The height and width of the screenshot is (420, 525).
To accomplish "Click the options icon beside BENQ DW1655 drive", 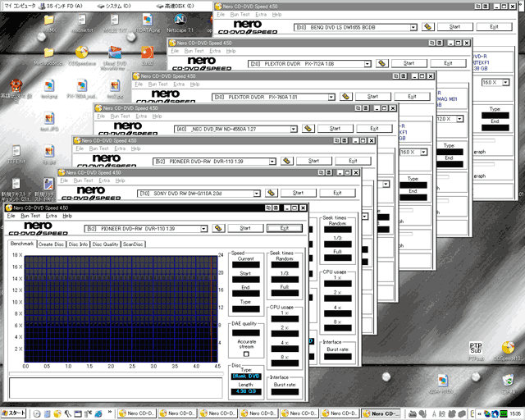I will coord(428,27).
